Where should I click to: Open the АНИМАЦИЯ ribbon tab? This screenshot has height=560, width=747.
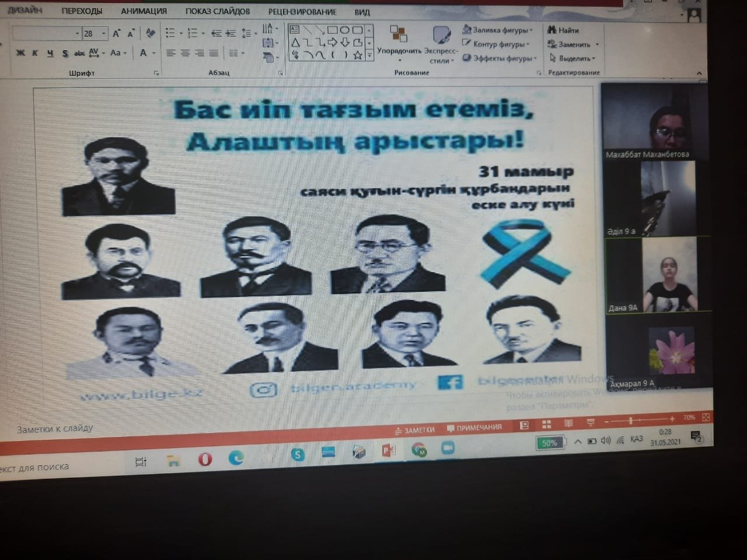tap(144, 11)
